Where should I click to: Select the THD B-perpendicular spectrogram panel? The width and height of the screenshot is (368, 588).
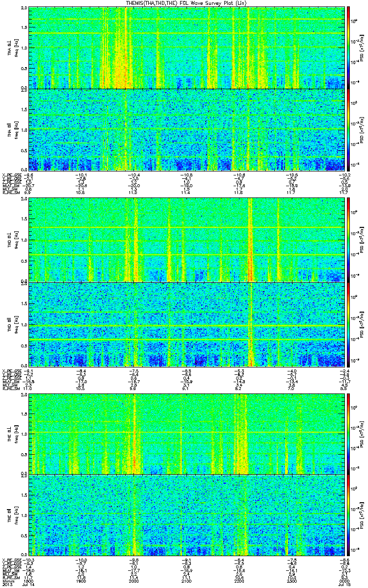click(187, 240)
